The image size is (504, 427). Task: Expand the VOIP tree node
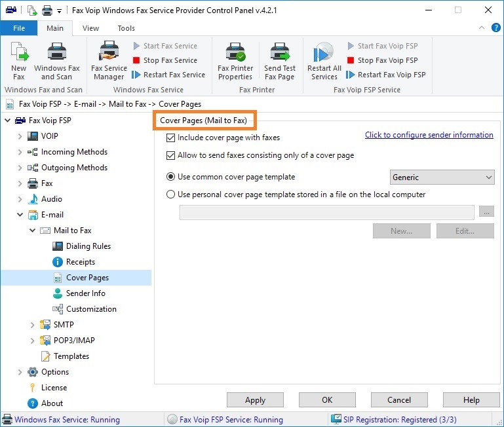(x=20, y=136)
